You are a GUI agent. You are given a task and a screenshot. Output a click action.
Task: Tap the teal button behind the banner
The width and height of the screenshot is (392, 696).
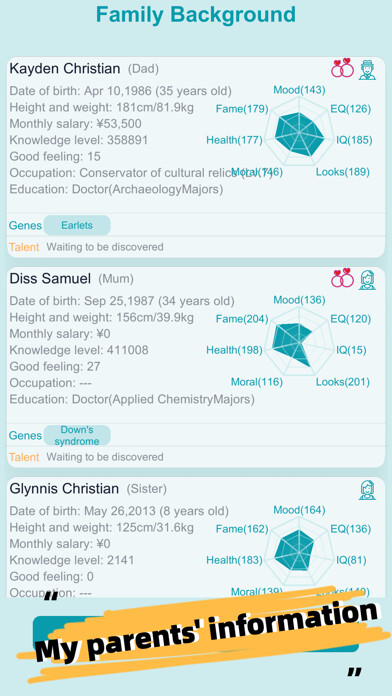(196, 633)
